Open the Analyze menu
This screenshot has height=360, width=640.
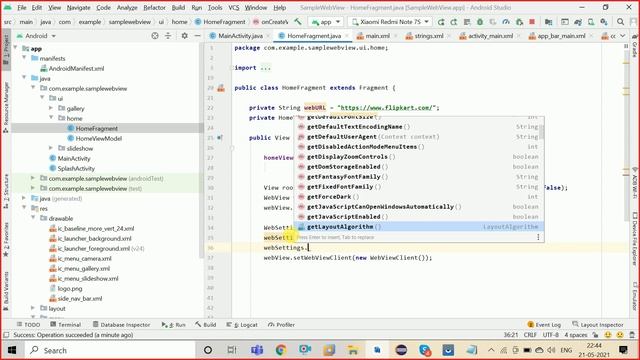pos(127,7)
